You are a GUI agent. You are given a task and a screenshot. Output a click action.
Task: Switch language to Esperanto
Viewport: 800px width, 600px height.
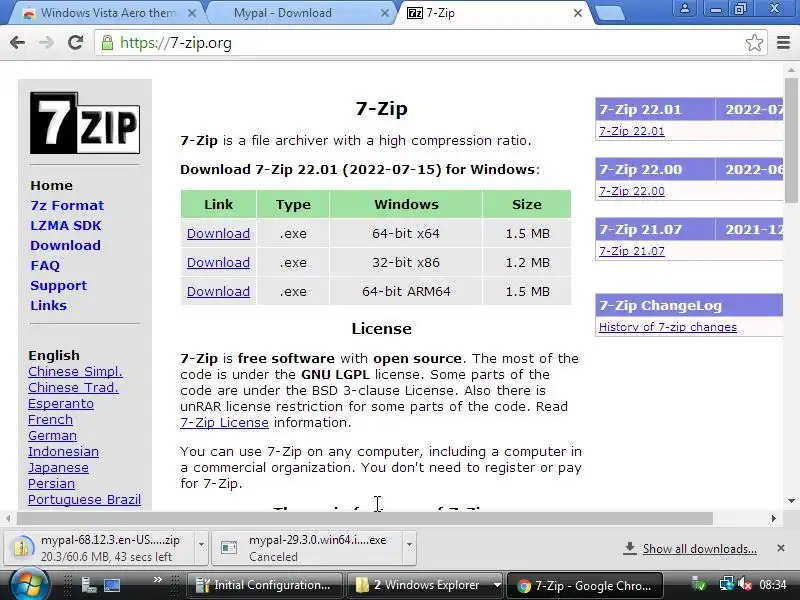pos(61,404)
